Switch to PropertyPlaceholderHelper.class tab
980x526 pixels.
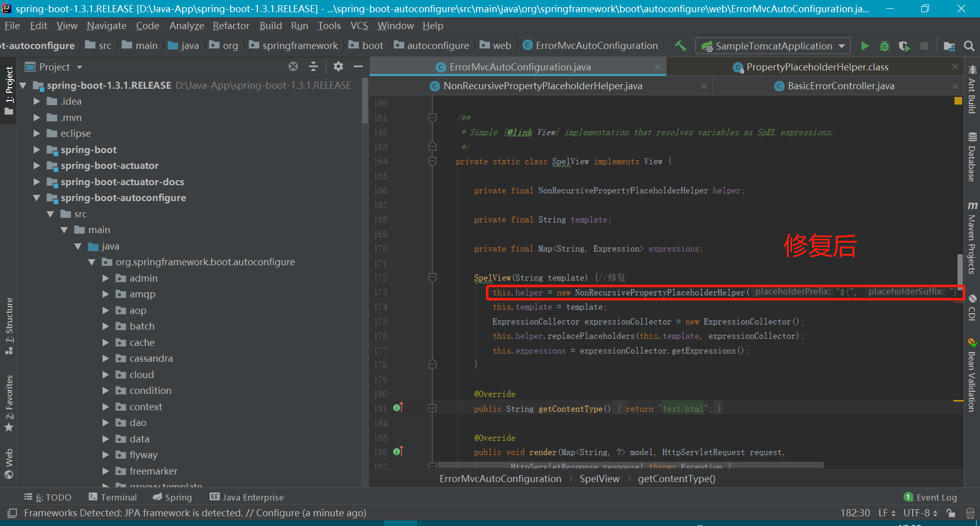pos(817,67)
